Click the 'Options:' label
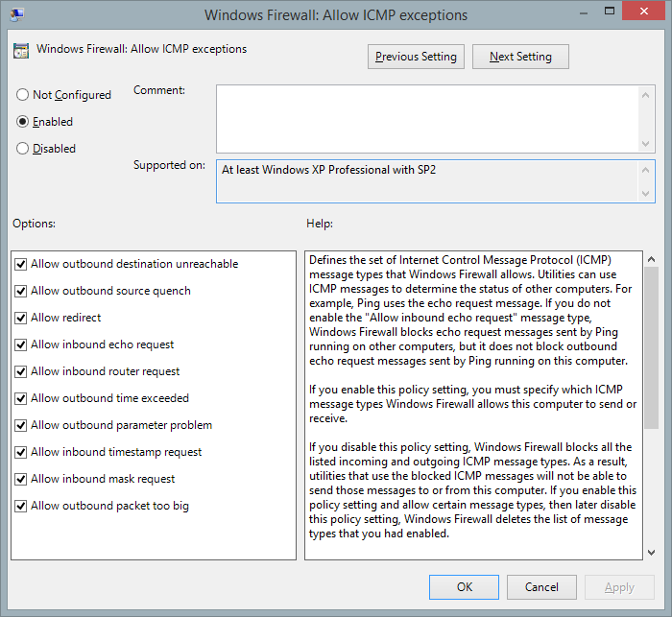Image resolution: width=672 pixels, height=617 pixels. [x=34, y=224]
